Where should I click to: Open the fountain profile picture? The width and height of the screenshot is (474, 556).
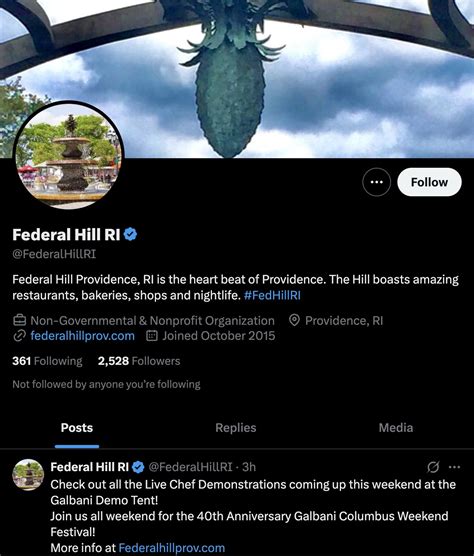click(68, 155)
